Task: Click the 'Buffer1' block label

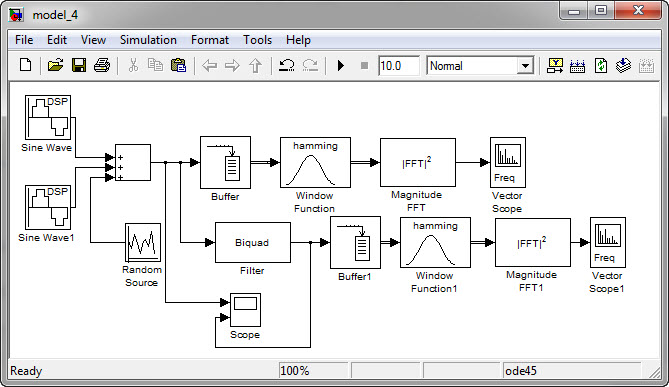Action: coord(355,276)
